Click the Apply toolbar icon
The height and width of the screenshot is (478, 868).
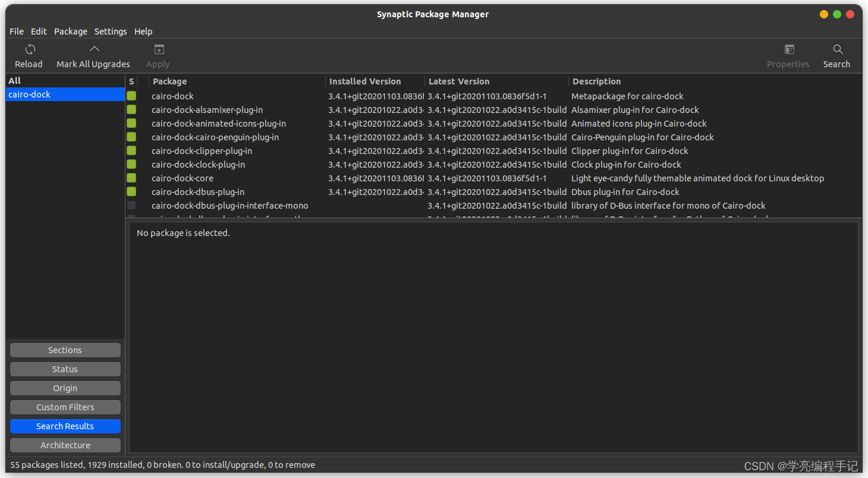coord(159,50)
